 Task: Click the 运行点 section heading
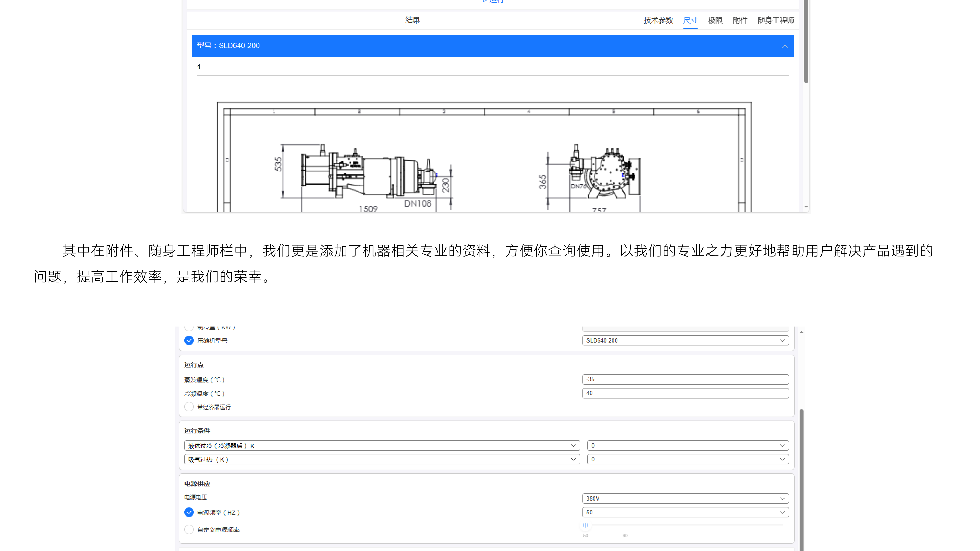click(194, 365)
